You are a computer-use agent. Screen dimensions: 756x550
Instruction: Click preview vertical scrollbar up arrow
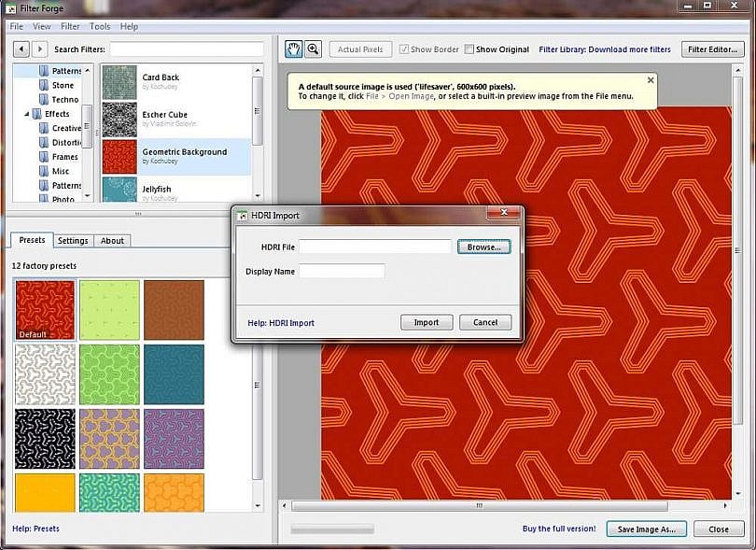(737, 70)
